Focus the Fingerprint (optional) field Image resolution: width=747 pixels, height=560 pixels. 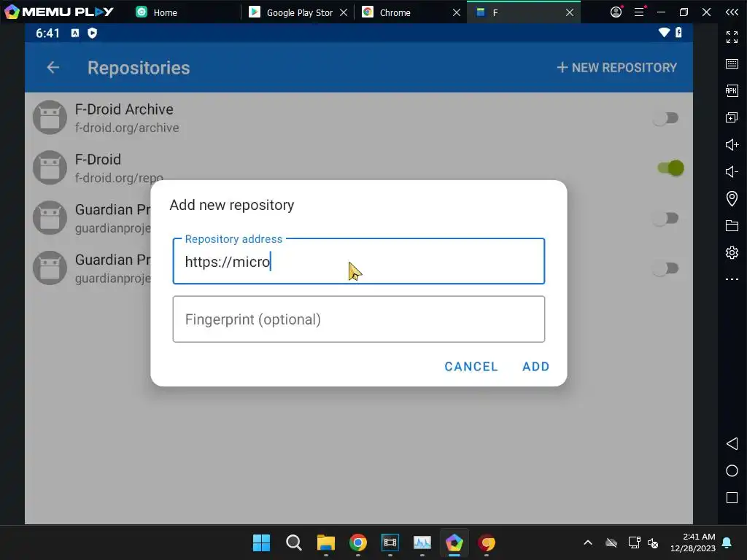pos(359,319)
